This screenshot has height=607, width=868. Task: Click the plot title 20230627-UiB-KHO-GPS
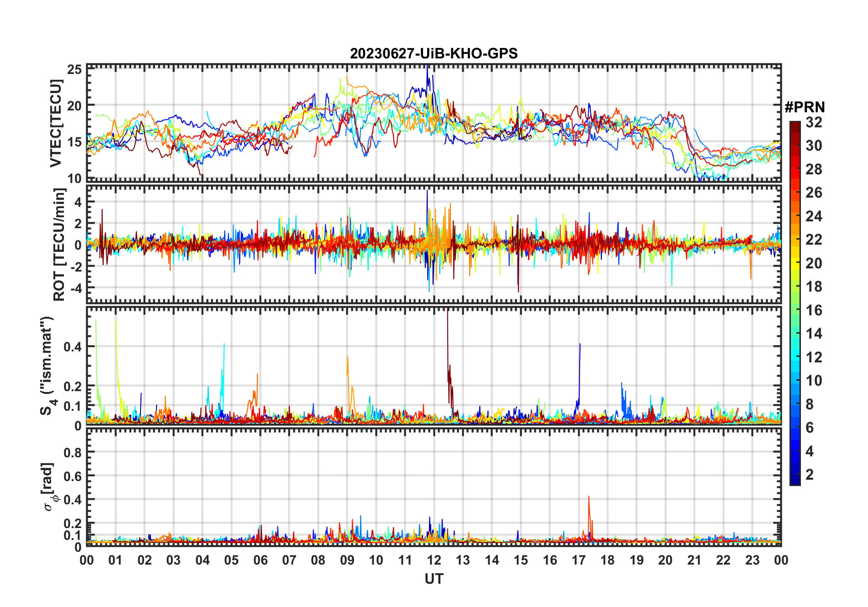tap(434, 53)
